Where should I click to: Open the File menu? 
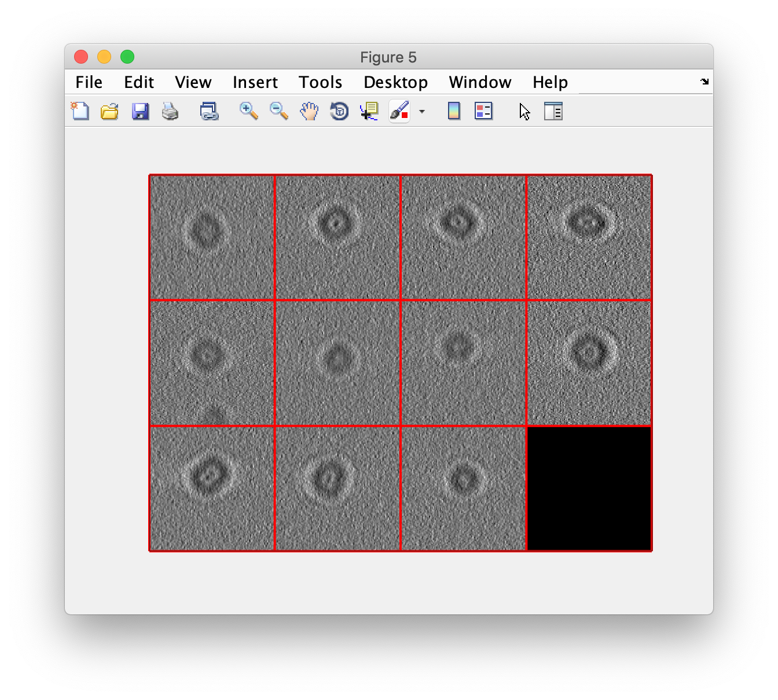pyautogui.click(x=89, y=82)
